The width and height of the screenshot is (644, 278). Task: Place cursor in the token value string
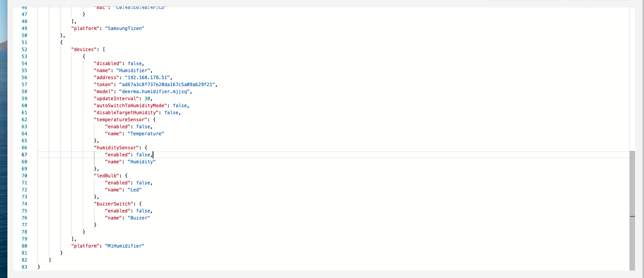click(x=168, y=85)
